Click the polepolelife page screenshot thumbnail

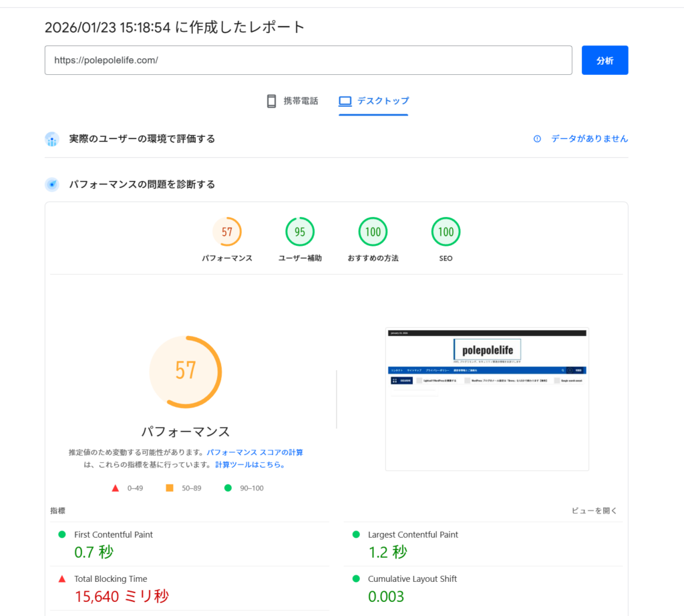[x=487, y=399]
